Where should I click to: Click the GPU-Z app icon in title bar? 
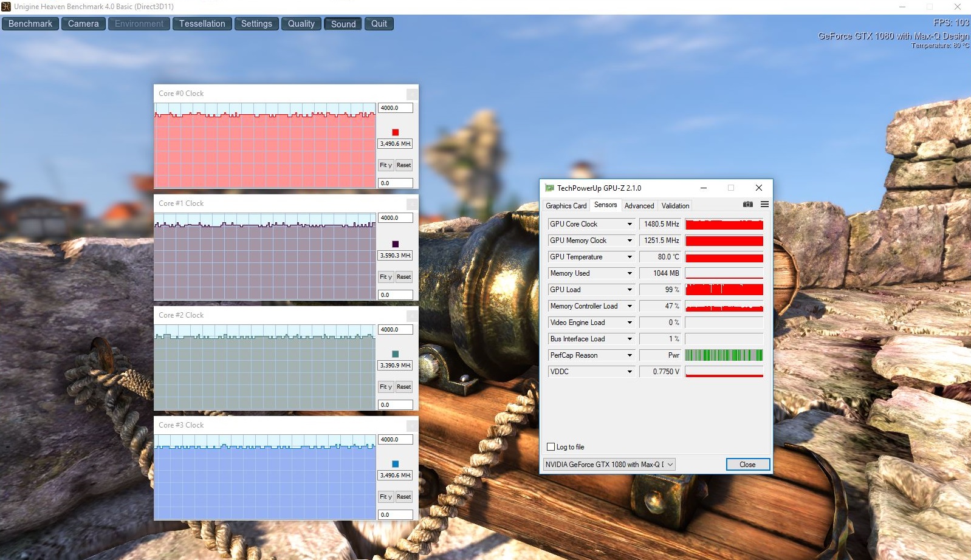click(x=549, y=188)
